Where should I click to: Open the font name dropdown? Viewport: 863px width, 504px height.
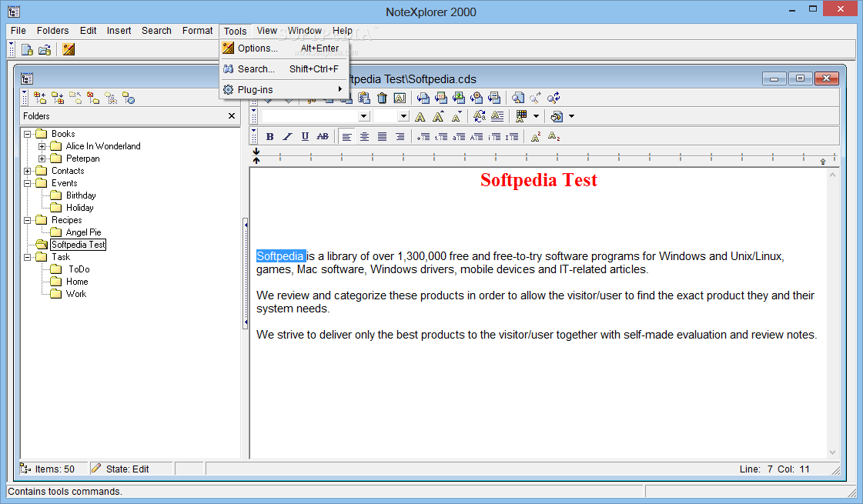(364, 116)
